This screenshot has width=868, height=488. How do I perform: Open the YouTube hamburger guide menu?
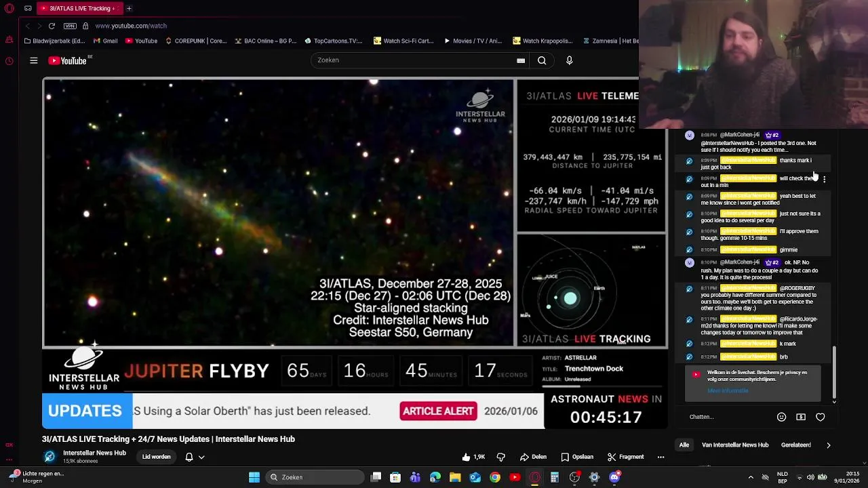tap(33, 60)
